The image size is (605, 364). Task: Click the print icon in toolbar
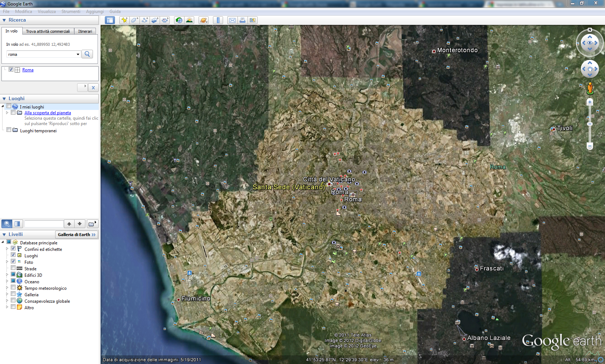[243, 20]
